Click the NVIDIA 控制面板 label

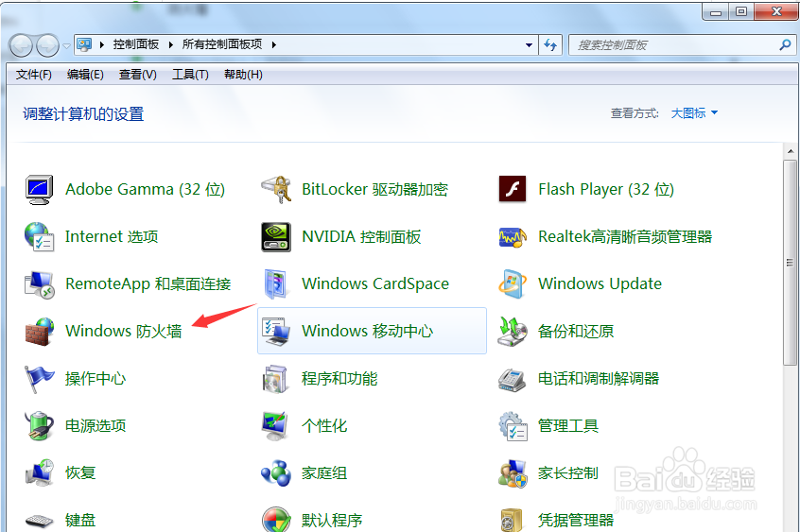click(361, 236)
